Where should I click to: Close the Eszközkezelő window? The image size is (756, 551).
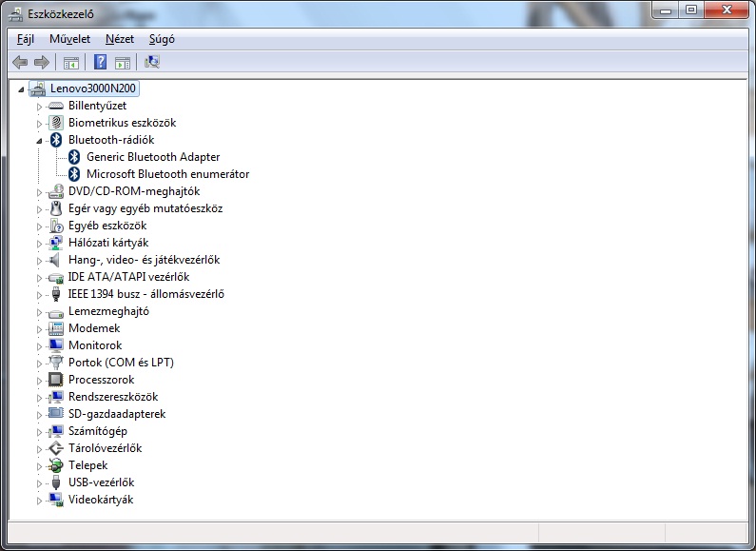tap(727, 10)
